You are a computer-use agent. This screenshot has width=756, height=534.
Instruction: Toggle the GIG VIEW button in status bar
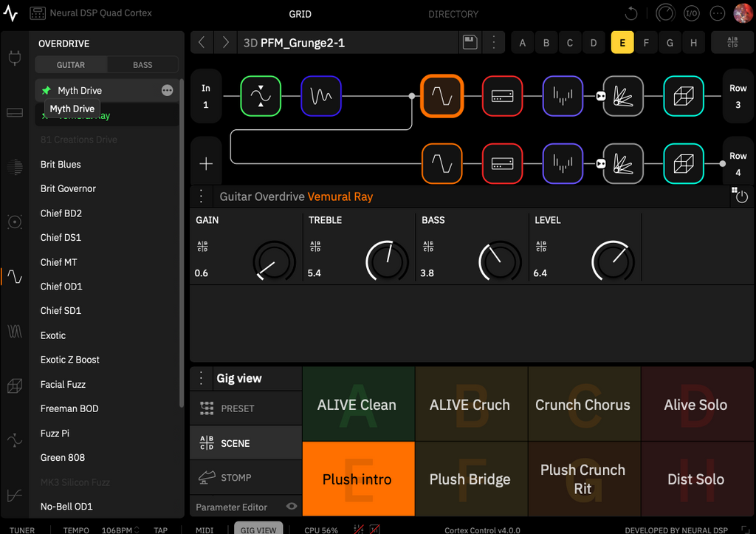coord(258,529)
